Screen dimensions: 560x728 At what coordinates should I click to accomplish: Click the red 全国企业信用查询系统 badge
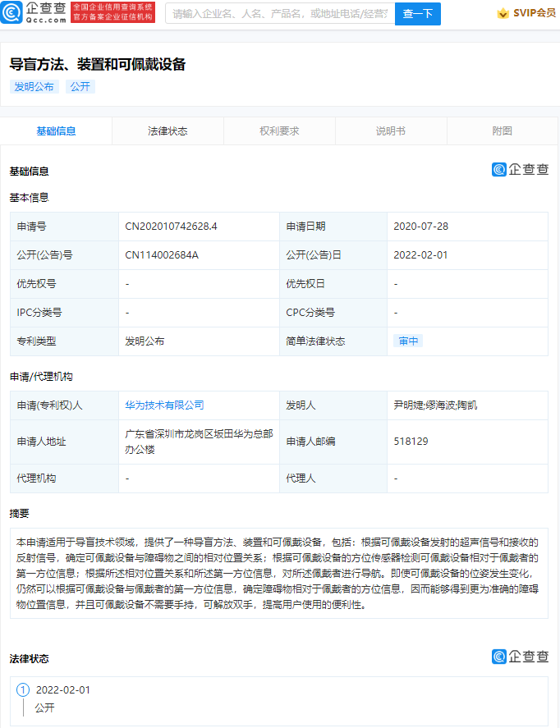pyautogui.click(x=113, y=12)
